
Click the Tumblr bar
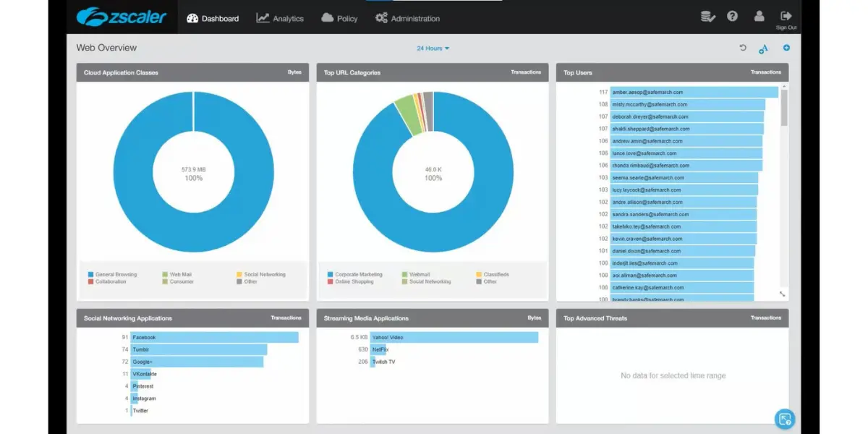click(199, 349)
